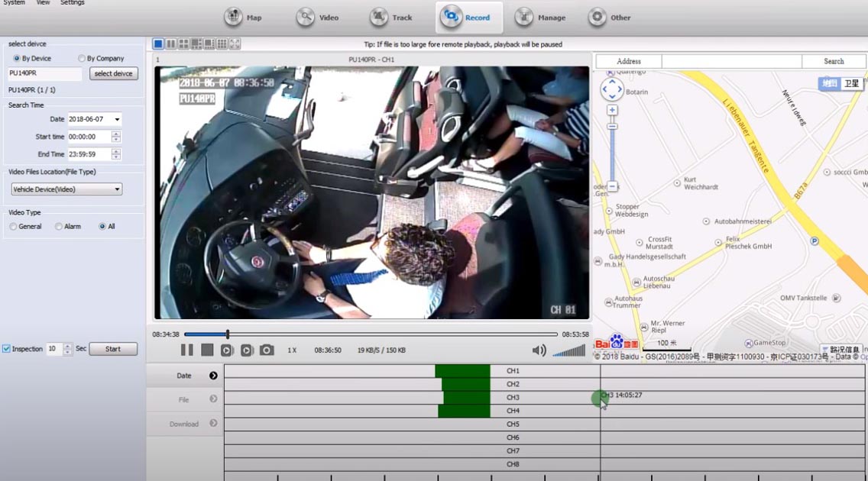Switch map to 卫星 (satellite) view
Screen dimensions: 868x481
pyautogui.click(x=851, y=83)
